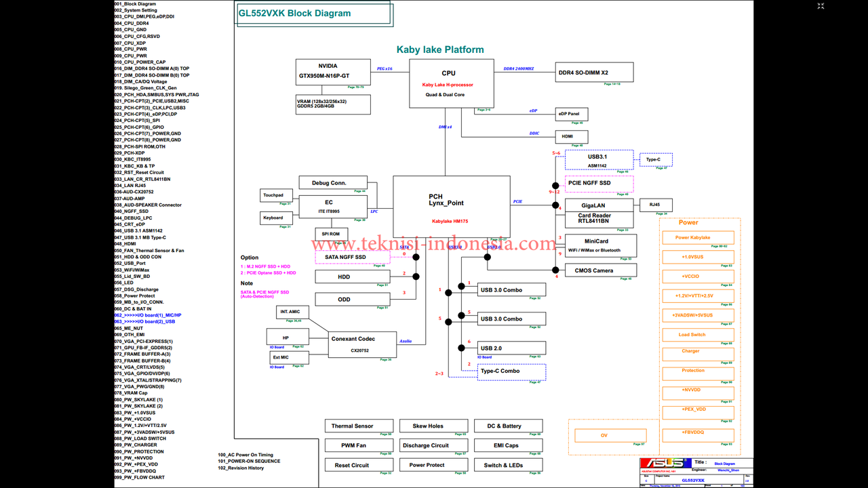The image size is (868, 488).
Task: Select '036-AUD-CX20752' index entry
Action: pyautogui.click(x=134, y=192)
